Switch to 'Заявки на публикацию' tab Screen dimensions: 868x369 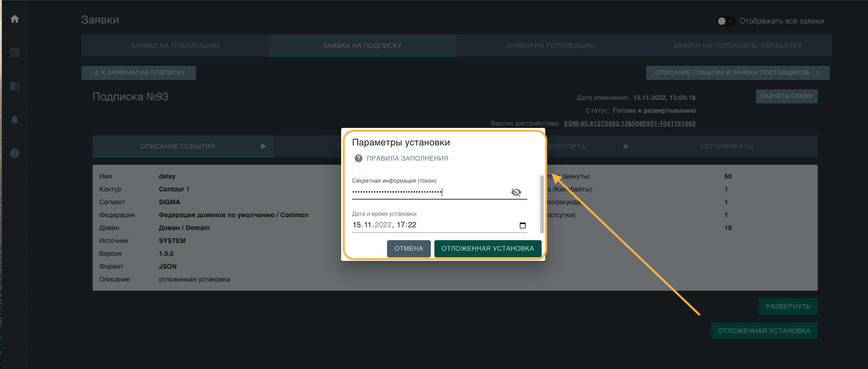tap(175, 46)
